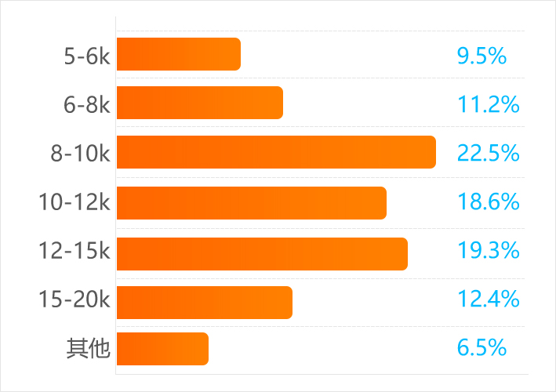Select the 18.6% value text
This screenshot has width=556, height=392.
[x=488, y=202]
